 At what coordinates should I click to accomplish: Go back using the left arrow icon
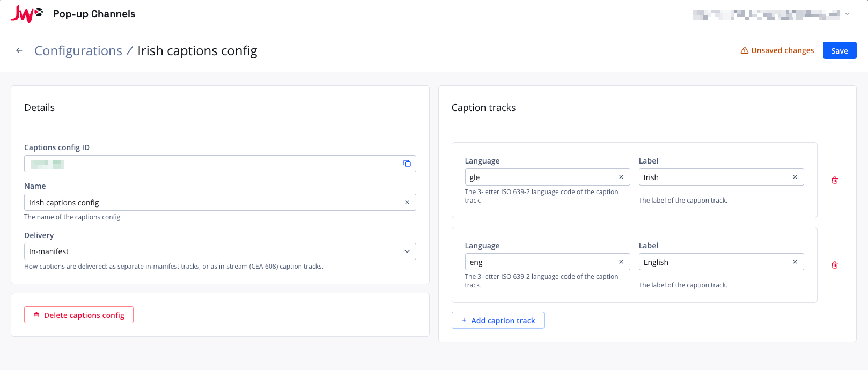pyautogui.click(x=19, y=50)
